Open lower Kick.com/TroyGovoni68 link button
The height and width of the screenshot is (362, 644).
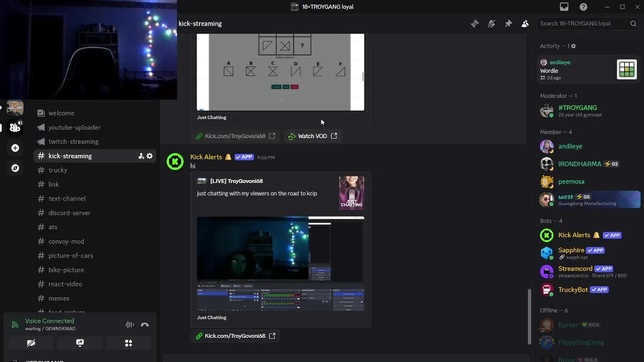click(235, 336)
